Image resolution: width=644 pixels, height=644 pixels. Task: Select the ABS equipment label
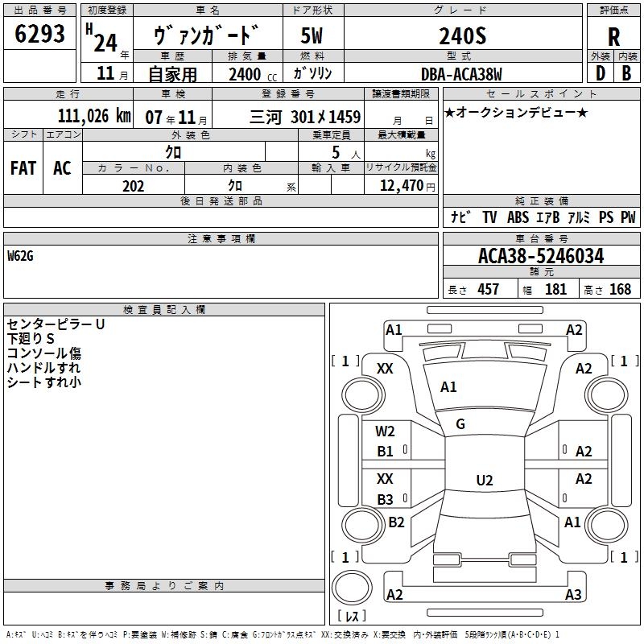click(x=518, y=217)
